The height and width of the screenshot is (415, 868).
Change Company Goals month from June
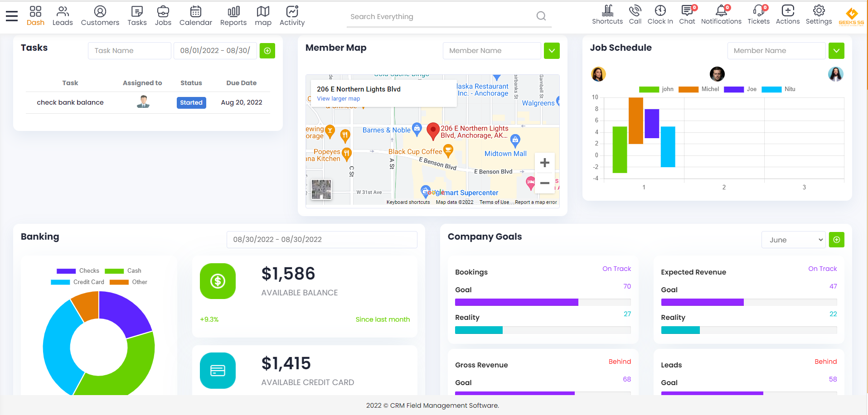point(793,240)
